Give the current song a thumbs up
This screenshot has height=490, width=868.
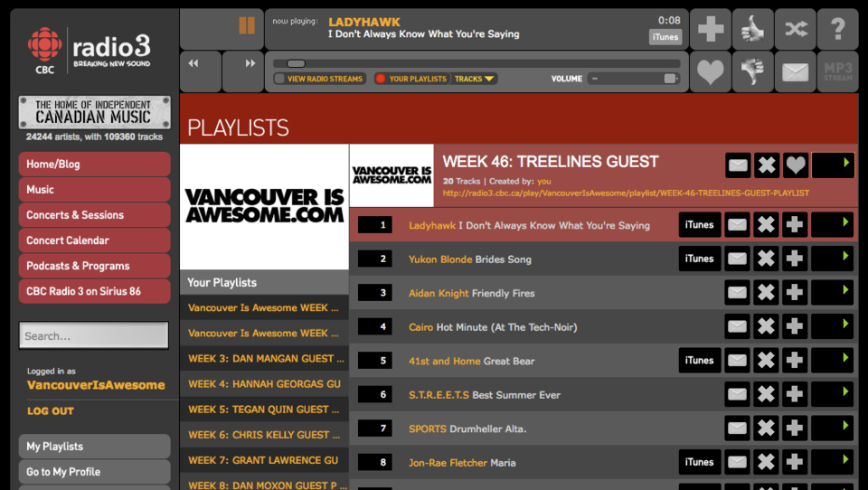coord(753,29)
